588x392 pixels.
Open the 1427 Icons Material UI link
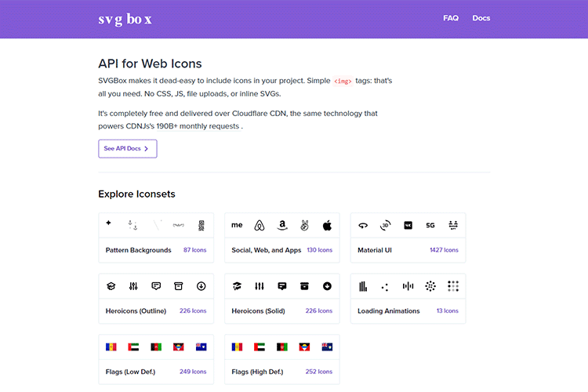[x=444, y=250]
